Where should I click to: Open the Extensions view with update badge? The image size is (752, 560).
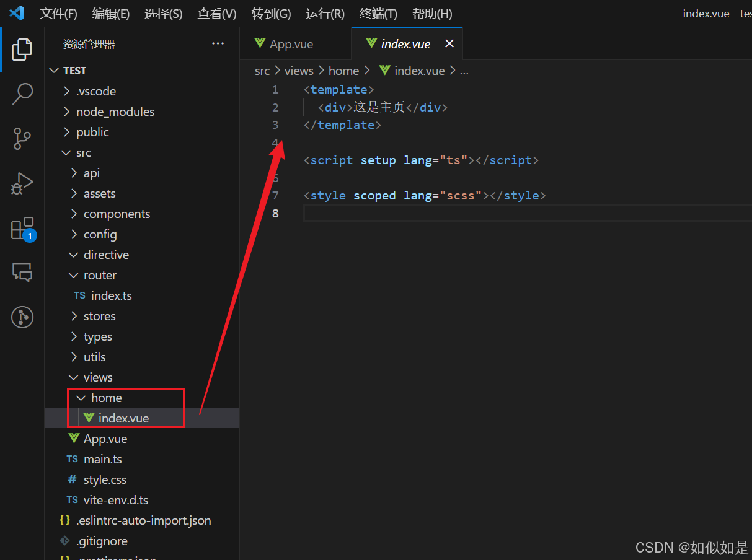[x=23, y=229]
